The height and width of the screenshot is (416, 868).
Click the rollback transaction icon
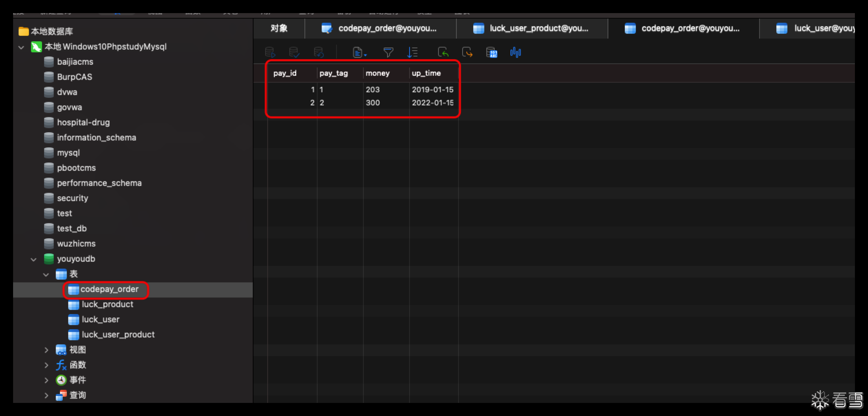(x=319, y=52)
